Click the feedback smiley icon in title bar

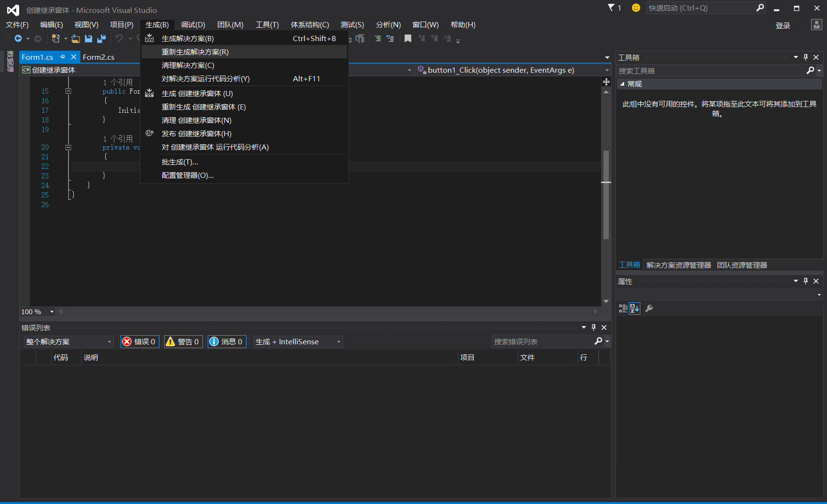click(636, 8)
